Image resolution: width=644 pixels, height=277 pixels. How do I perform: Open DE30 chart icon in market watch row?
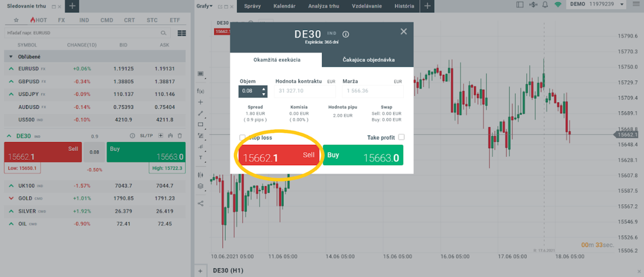[x=170, y=136]
